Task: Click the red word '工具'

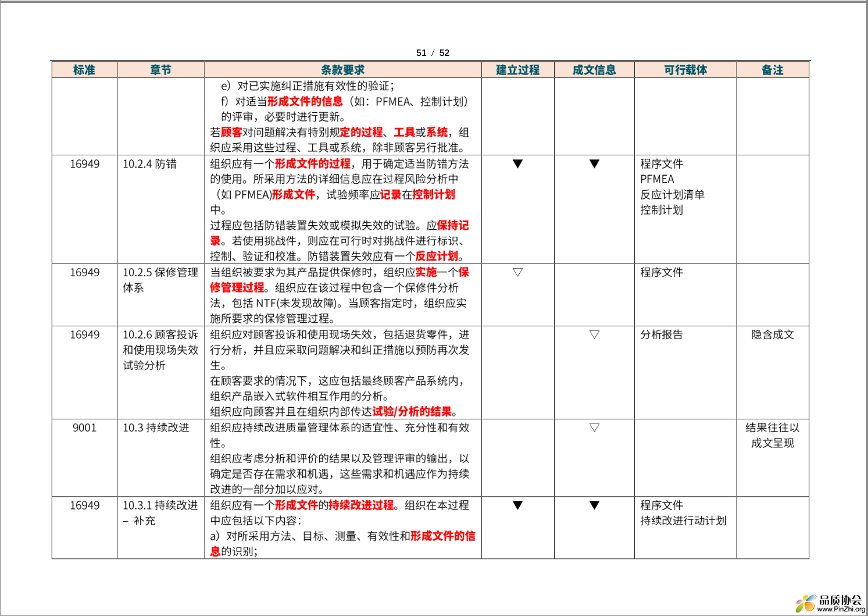Action: (x=404, y=133)
